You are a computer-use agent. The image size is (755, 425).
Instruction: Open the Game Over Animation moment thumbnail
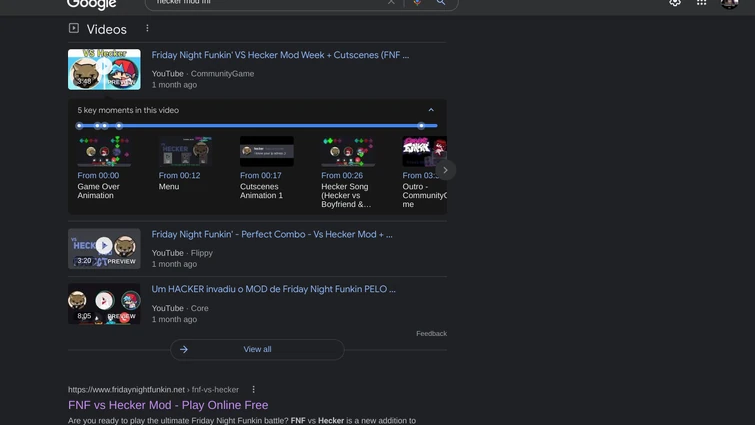pyautogui.click(x=104, y=151)
